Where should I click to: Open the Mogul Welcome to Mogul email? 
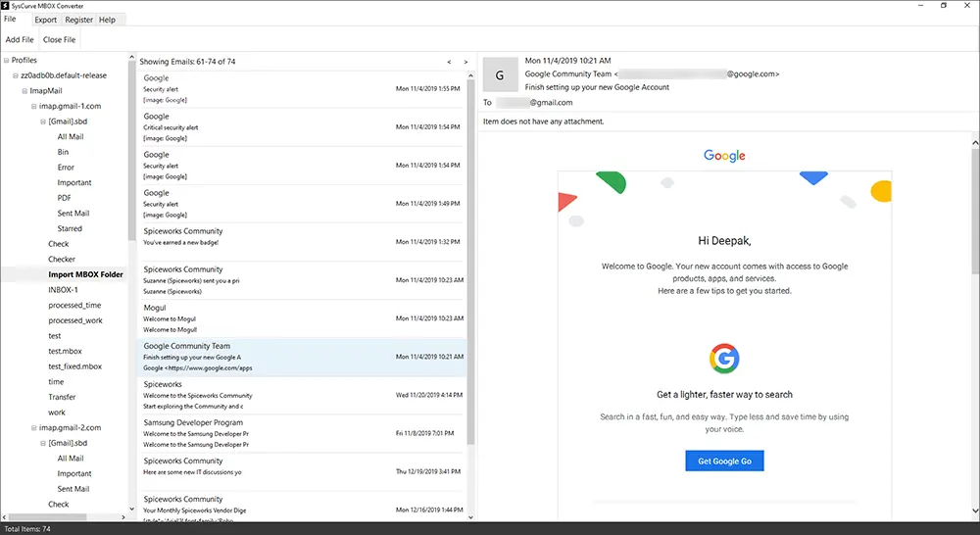tap(302, 318)
